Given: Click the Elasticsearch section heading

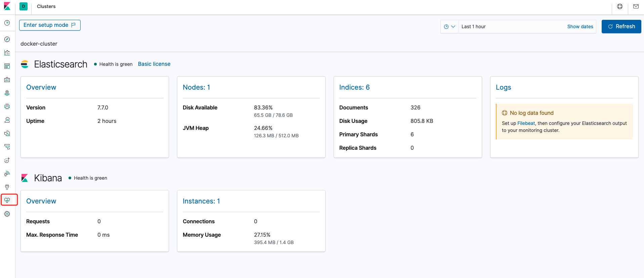Looking at the screenshot, I should pyautogui.click(x=61, y=64).
